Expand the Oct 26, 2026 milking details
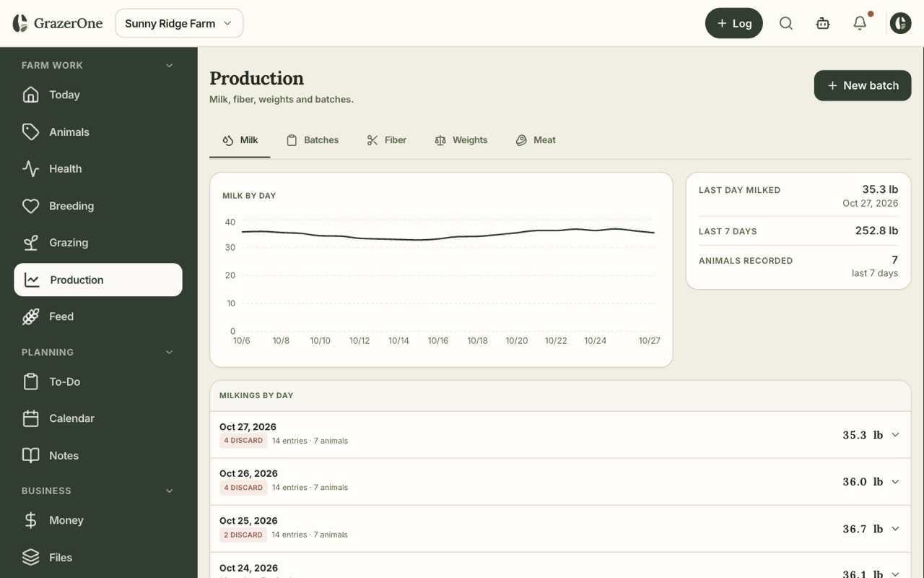 [560, 482]
